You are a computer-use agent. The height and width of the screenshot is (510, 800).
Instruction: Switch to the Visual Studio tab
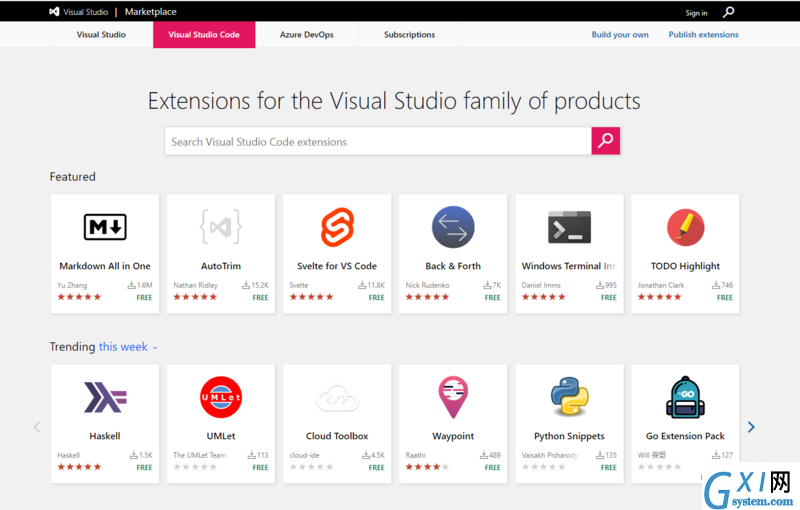101,35
